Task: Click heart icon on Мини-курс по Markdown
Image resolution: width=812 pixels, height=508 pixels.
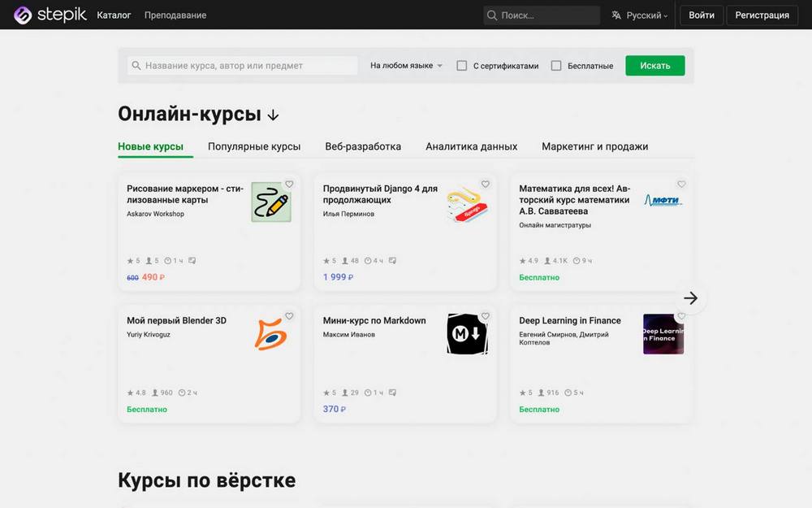Action: (x=486, y=316)
